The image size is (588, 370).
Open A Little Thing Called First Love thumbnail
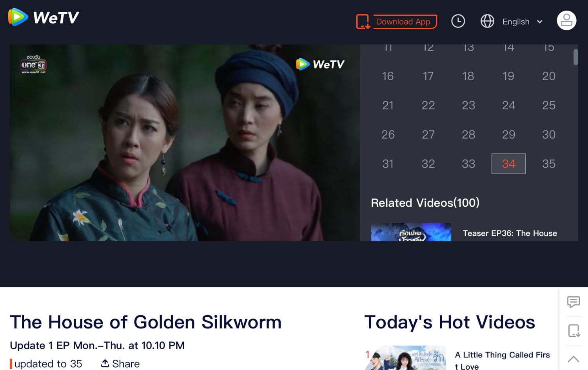click(x=406, y=358)
